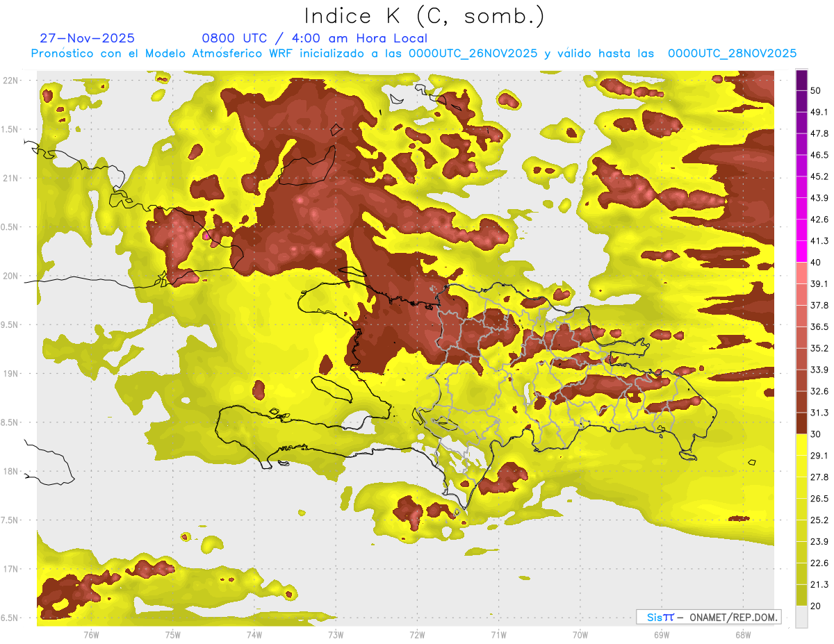Click the '50' colorbar value

(x=817, y=90)
